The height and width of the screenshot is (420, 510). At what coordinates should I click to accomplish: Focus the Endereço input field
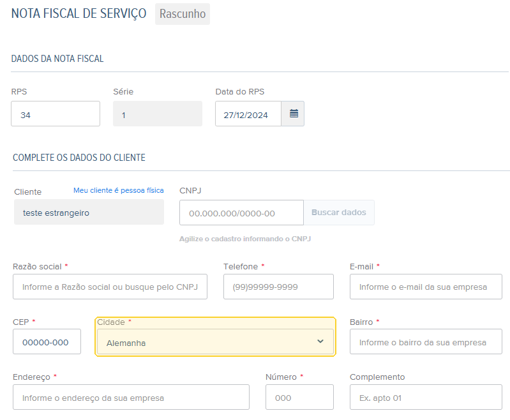click(x=131, y=397)
